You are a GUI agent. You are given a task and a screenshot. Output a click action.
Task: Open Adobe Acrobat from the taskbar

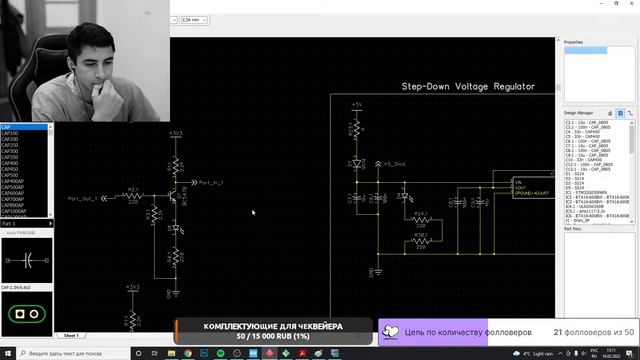pyautogui.click(x=302, y=353)
